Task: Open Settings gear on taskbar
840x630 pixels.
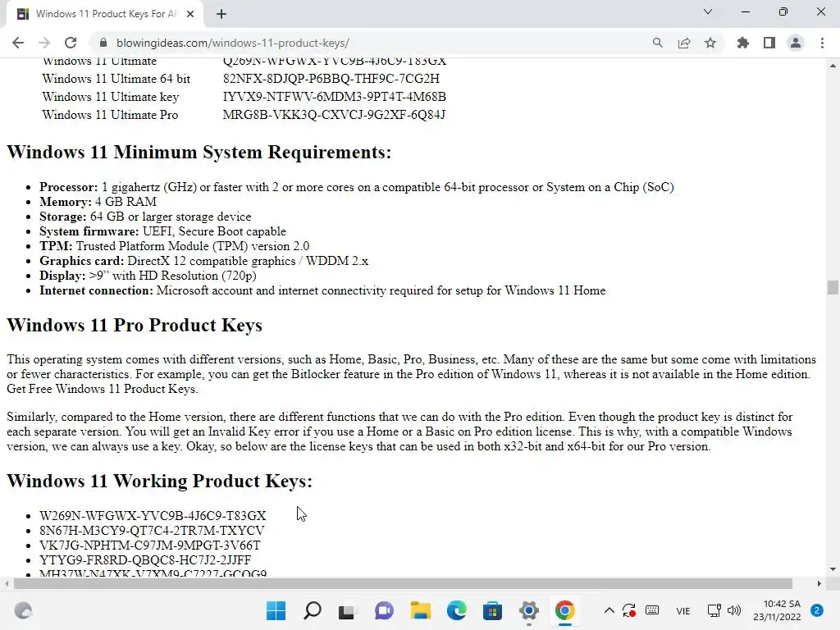Action: tap(529, 610)
